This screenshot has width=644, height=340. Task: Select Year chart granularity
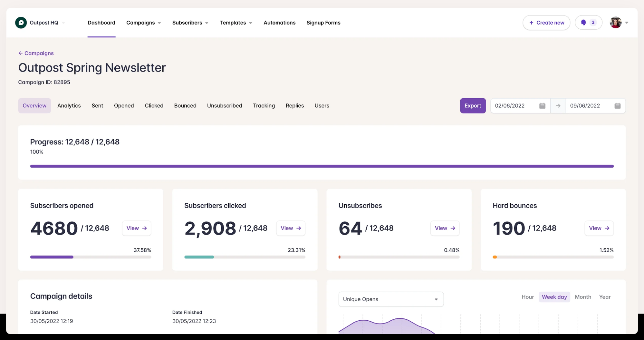[605, 297]
